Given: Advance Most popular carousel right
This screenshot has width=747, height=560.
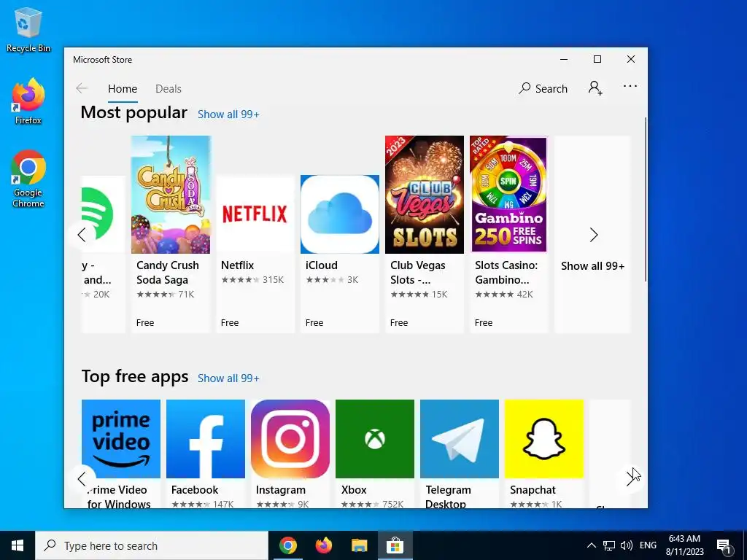Looking at the screenshot, I should tap(594, 235).
